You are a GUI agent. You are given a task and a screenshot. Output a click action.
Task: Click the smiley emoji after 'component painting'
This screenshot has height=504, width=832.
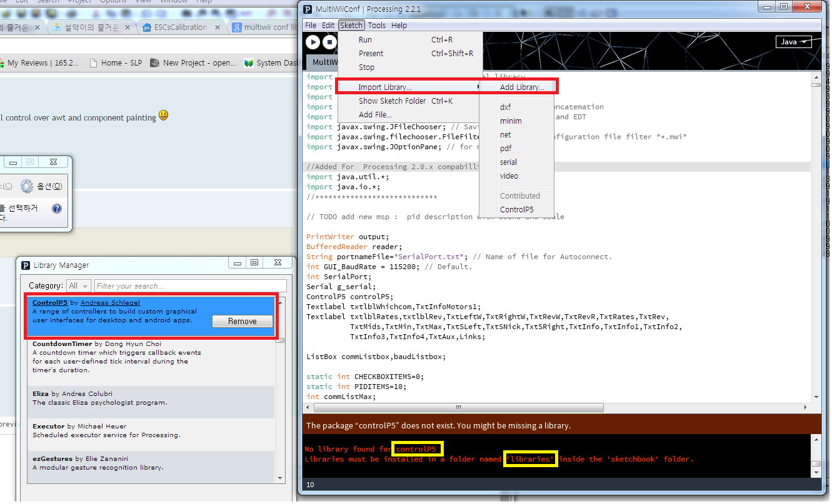coord(163,116)
